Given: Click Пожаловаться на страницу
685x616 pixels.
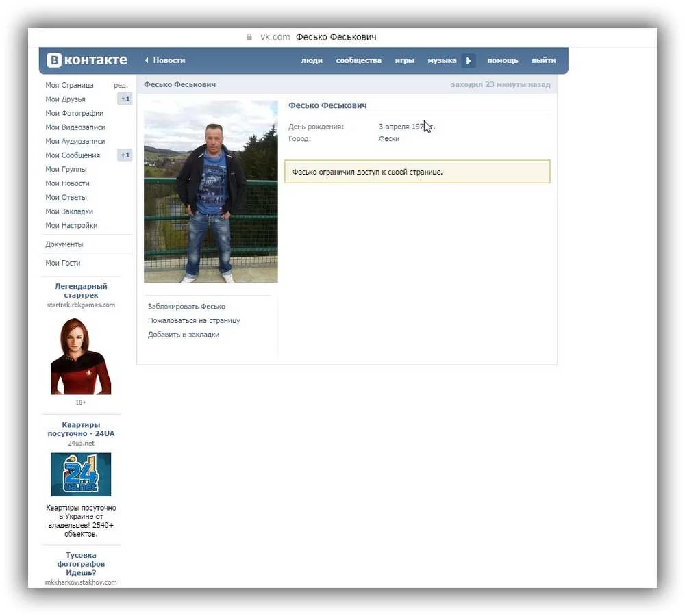Looking at the screenshot, I should coord(194,320).
